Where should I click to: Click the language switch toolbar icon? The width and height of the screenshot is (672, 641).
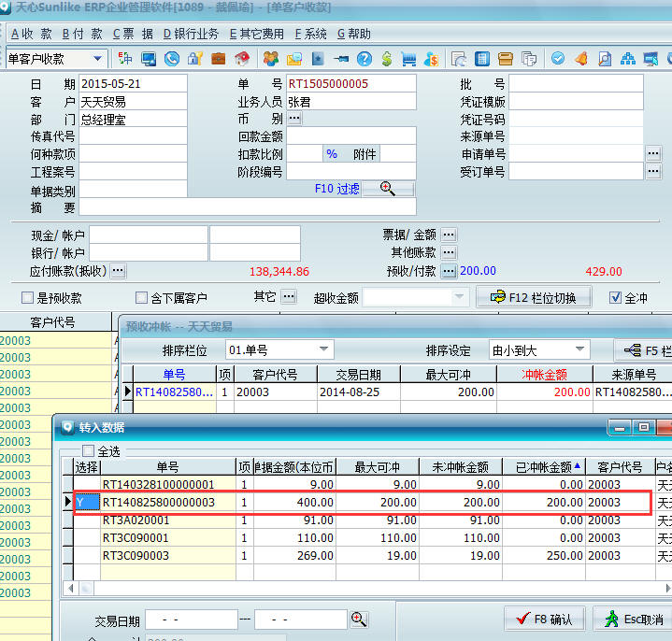(x=125, y=59)
